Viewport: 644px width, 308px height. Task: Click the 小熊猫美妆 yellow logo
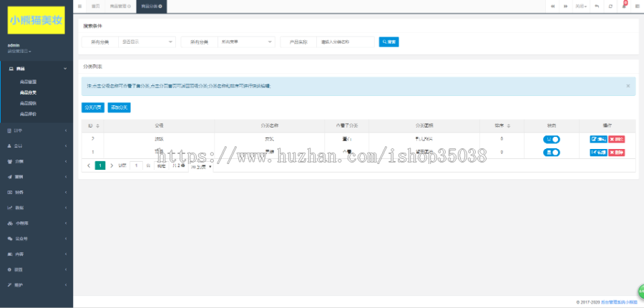(36, 20)
